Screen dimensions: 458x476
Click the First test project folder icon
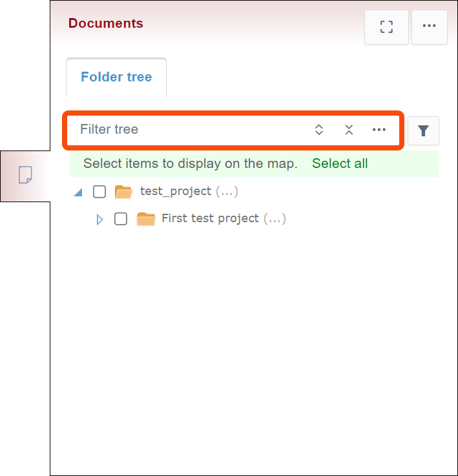pos(146,219)
